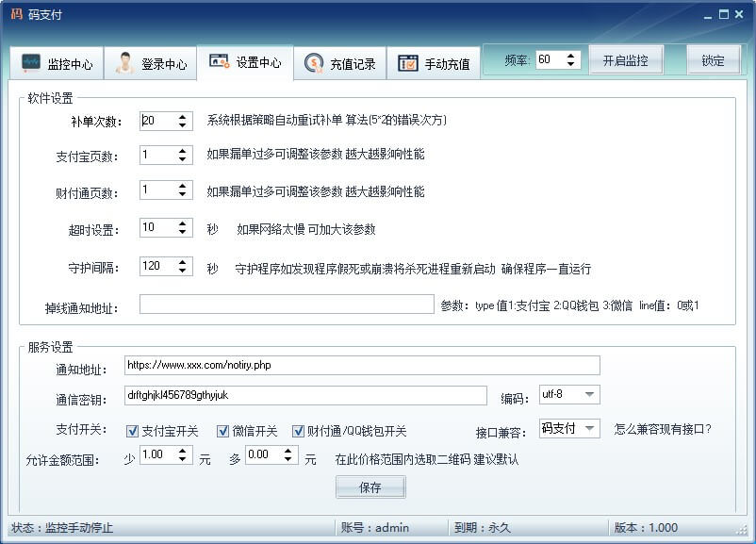Viewport: 756px width, 544px height.
Task: Click the 手动充值 calendar icon
Action: click(407, 64)
